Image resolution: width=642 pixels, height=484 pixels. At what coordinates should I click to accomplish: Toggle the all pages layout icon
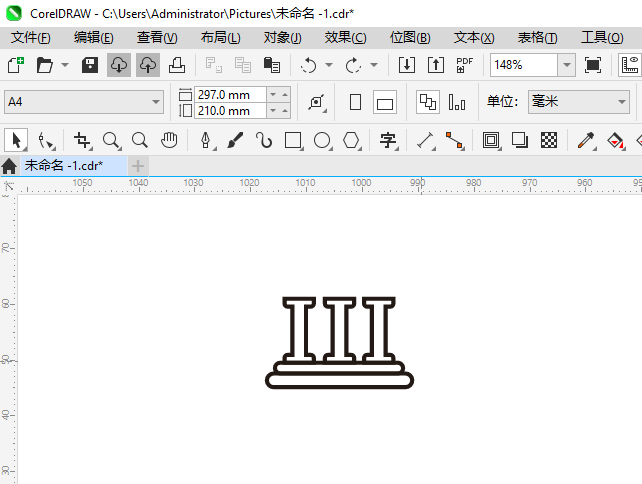pos(428,102)
